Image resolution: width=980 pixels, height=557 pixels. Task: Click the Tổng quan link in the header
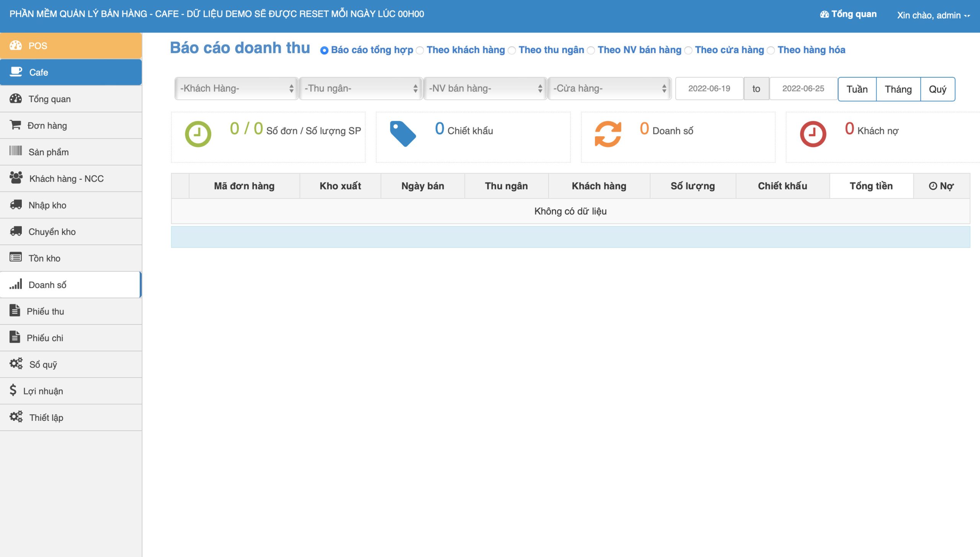point(848,14)
